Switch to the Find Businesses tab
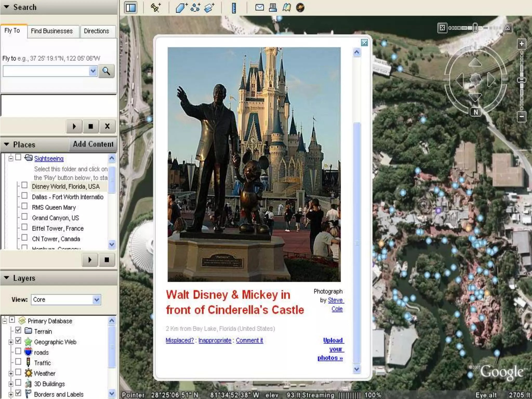532x399 pixels. 52,31
